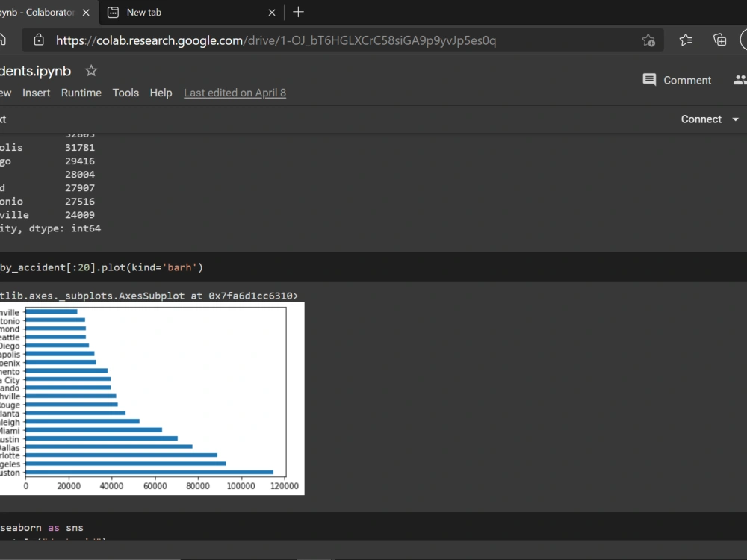
Task: Open the Insert menu
Action: coord(36,93)
